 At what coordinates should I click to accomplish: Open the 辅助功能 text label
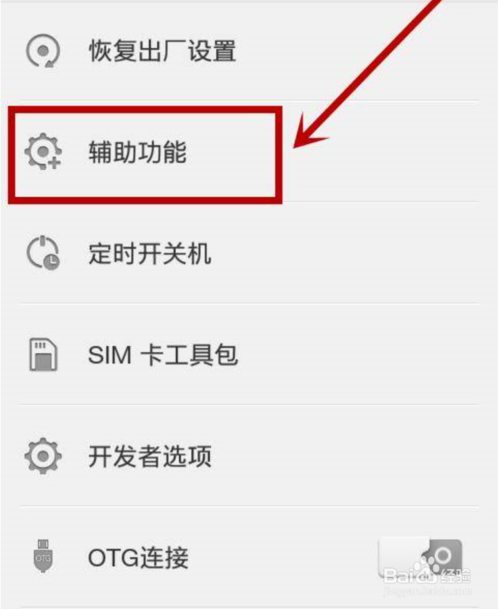[138, 152]
